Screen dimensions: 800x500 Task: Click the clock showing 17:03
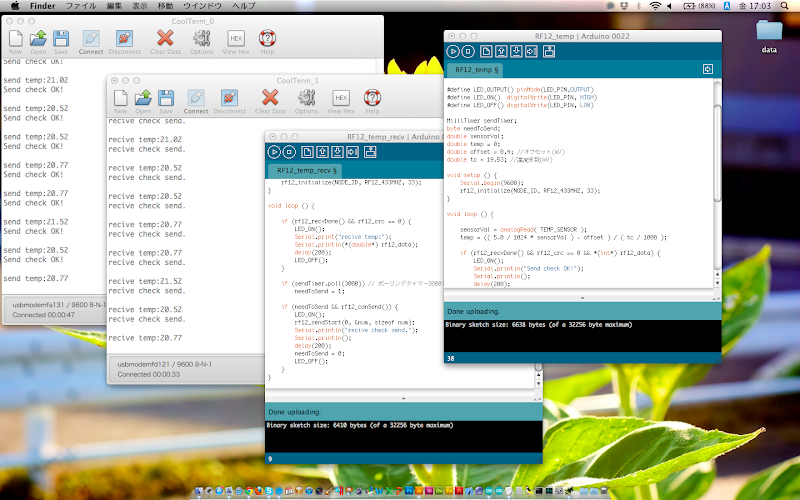(755, 6)
